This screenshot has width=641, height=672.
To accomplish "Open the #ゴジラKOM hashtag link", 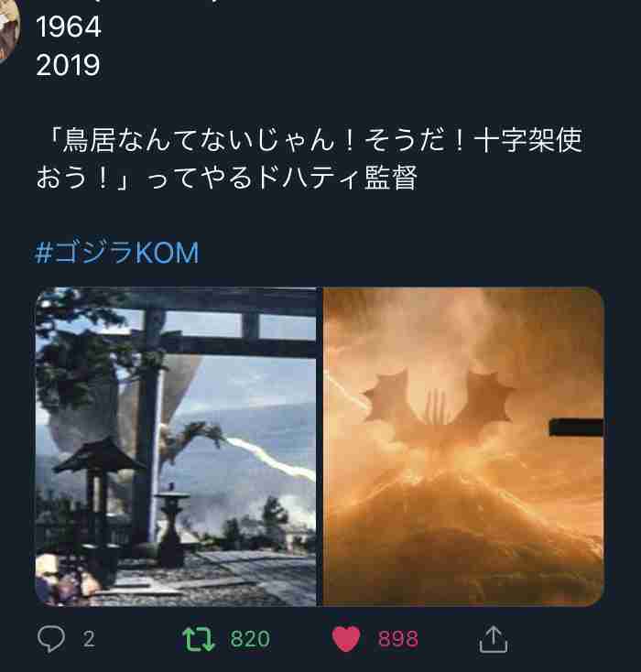I will (x=116, y=253).
